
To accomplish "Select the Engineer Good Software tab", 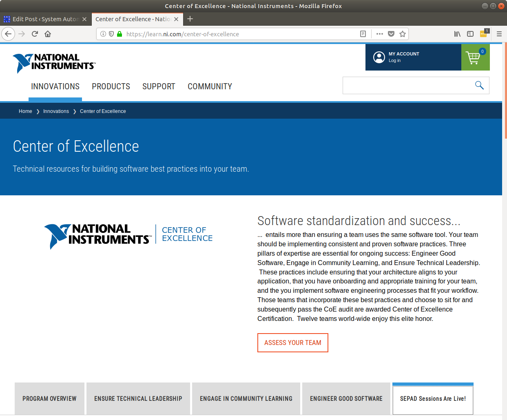I will [x=346, y=399].
